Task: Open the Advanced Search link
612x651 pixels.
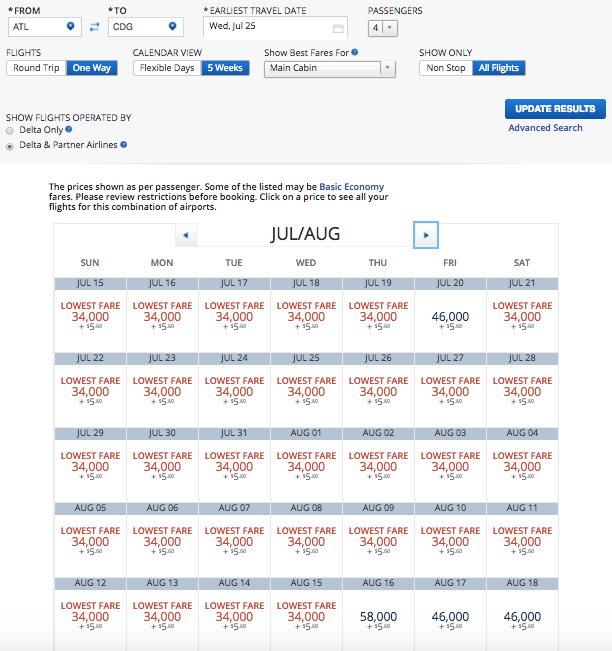Action: click(545, 128)
